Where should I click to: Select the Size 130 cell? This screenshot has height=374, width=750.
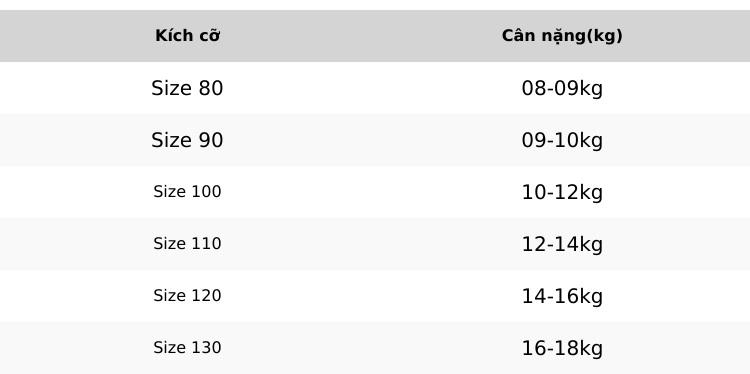tap(187, 348)
